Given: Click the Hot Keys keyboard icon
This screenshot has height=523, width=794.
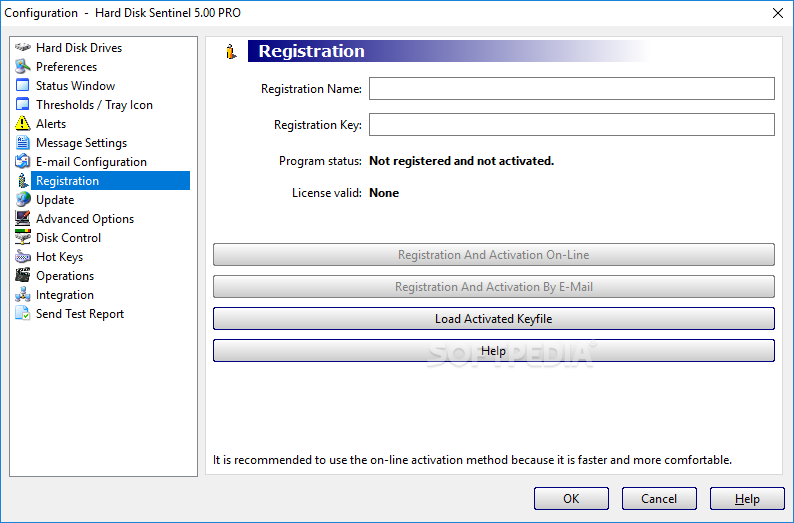Looking at the screenshot, I should (x=23, y=257).
